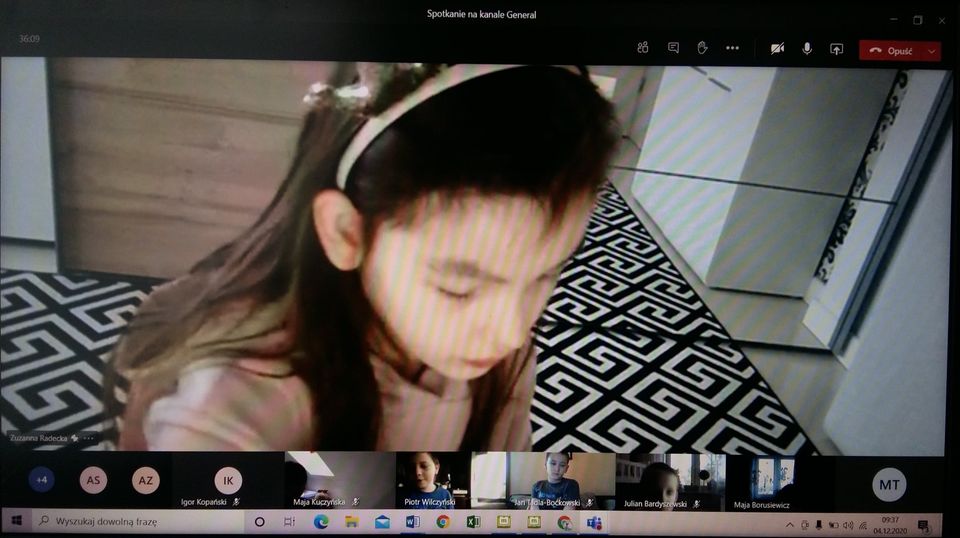Open the share content tray
960x538 pixels.
click(x=836, y=49)
